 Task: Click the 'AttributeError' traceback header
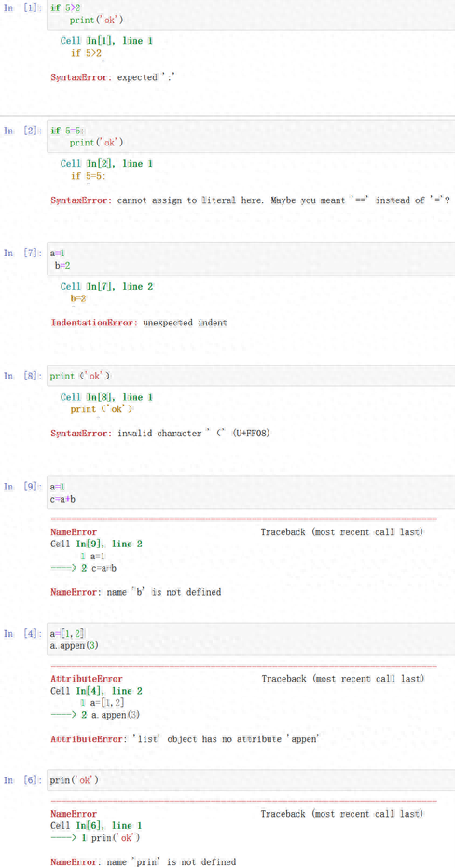(87, 679)
